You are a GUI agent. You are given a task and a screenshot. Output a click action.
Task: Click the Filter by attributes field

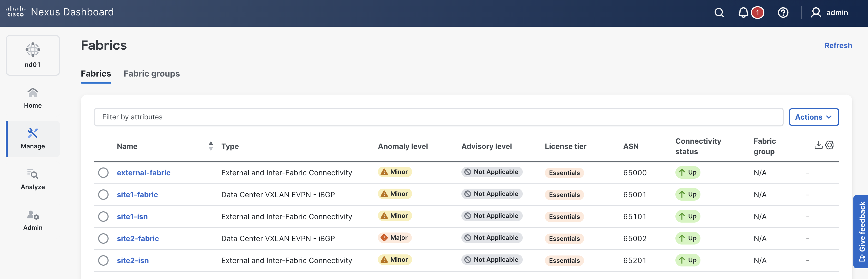click(x=438, y=117)
